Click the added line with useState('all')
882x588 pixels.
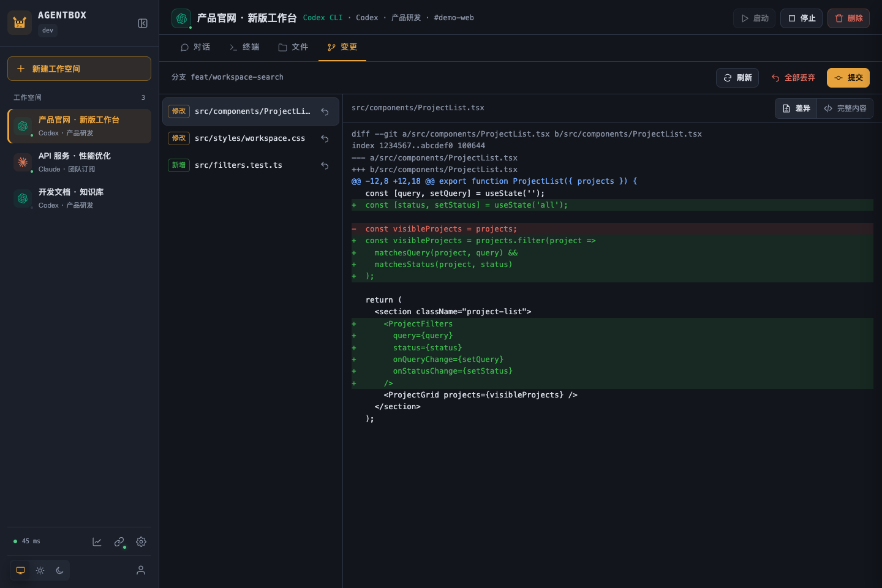coord(612,205)
